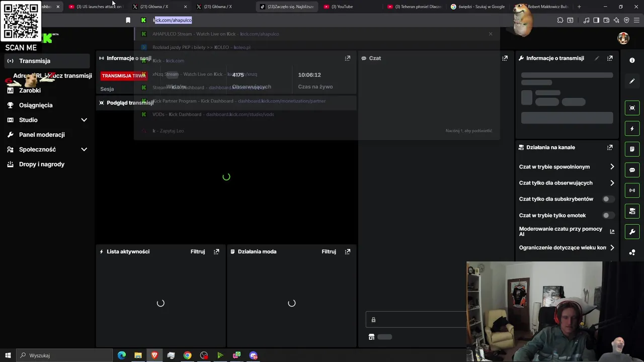The image size is (644, 362).
Task: Filter the Lista aktywności panel
Action: pyautogui.click(x=198, y=252)
